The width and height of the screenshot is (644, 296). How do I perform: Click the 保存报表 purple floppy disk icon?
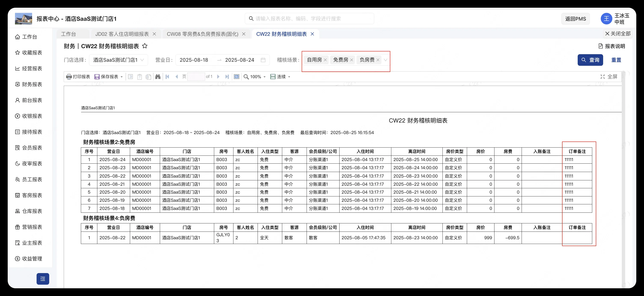click(97, 76)
